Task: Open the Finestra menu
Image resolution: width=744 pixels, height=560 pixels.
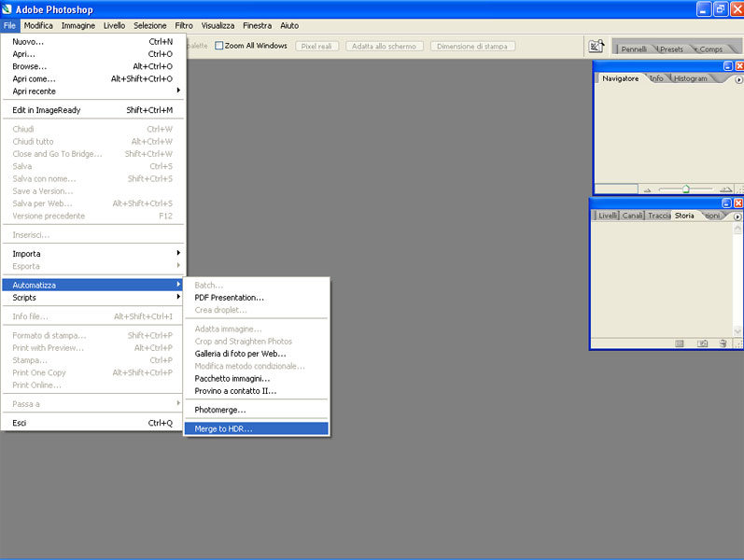Action: [x=257, y=25]
